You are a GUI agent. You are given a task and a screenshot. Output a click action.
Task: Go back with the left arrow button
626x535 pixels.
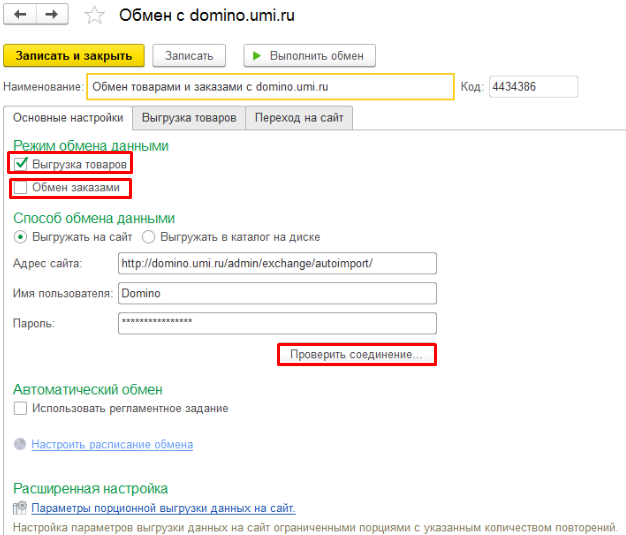tap(20, 14)
